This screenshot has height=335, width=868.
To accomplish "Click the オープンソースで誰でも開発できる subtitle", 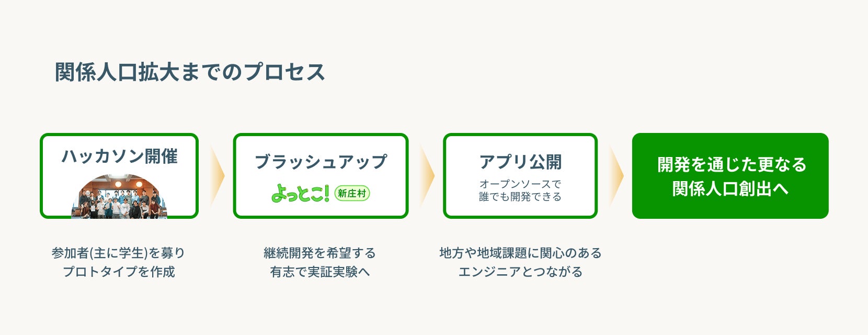I will tap(520, 190).
